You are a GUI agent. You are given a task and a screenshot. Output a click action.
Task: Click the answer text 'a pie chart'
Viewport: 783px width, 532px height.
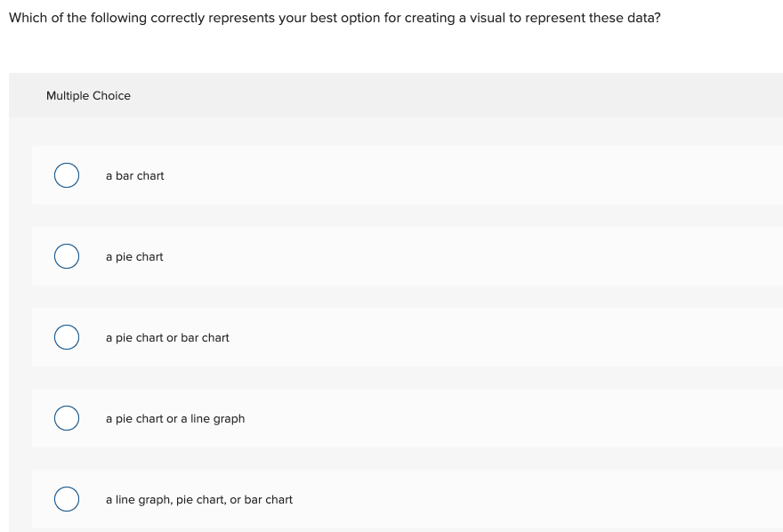(x=134, y=256)
